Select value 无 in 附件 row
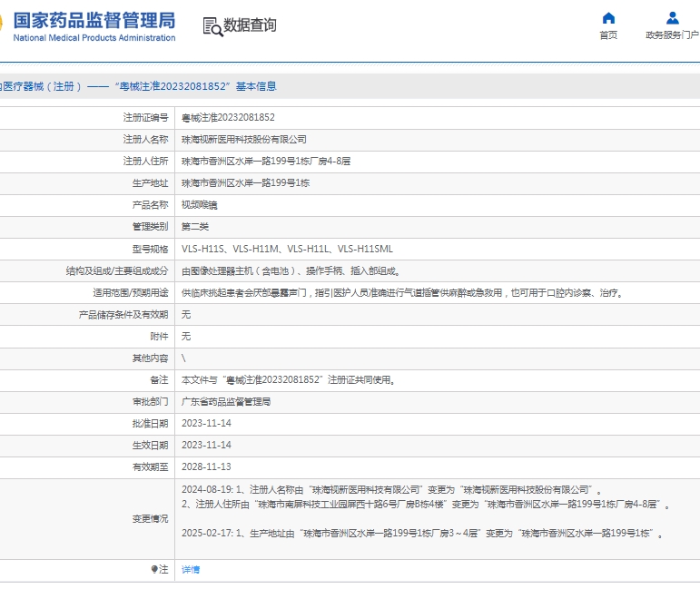 point(186,337)
